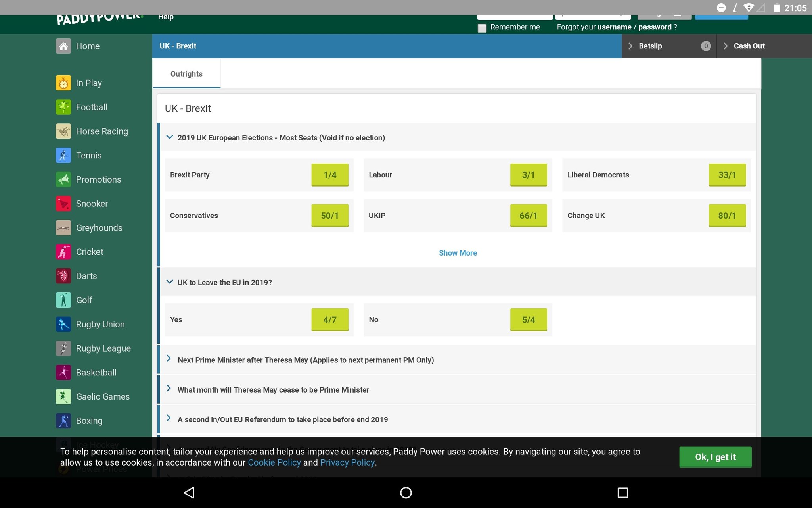The height and width of the screenshot is (508, 812).
Task: Bet on Labour at 3/1
Action: (x=529, y=175)
